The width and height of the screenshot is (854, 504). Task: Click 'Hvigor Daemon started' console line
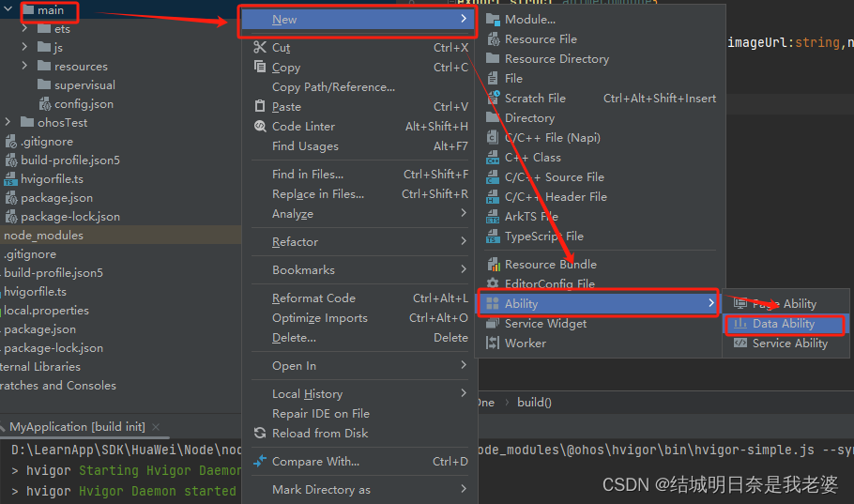[x=158, y=491]
